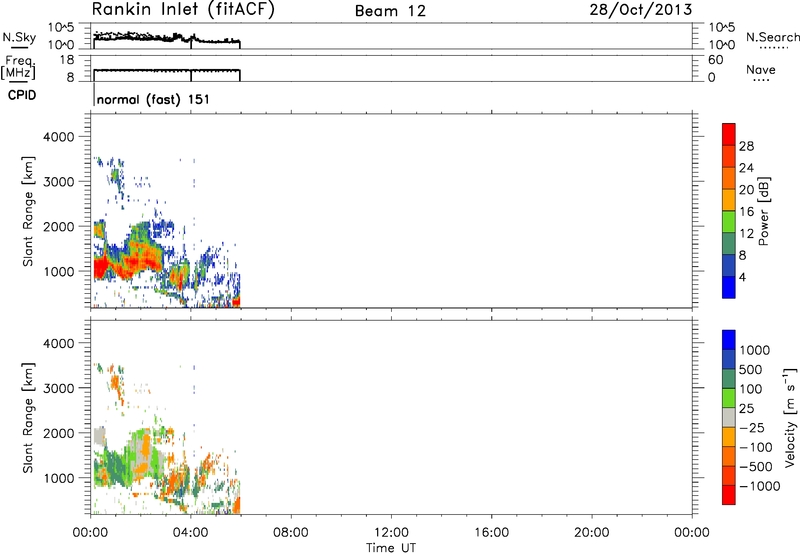Viewport: 800px width, 554px height.
Task: Click the -1000 tick on velocity colorbar
Action: coord(759,486)
